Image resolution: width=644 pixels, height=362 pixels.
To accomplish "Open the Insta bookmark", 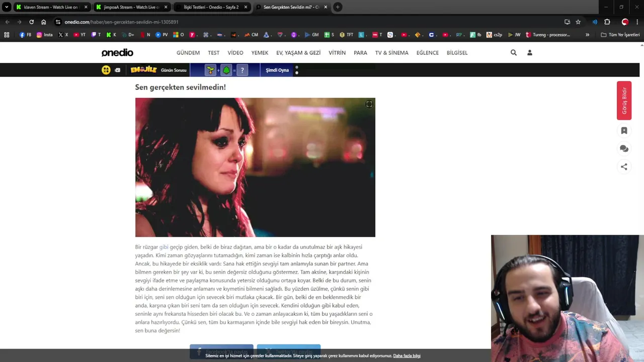I will (x=44, y=35).
